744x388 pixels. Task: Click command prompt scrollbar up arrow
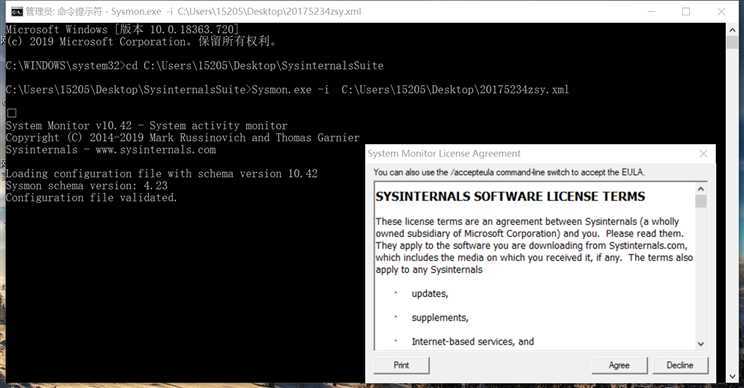[x=733, y=29]
